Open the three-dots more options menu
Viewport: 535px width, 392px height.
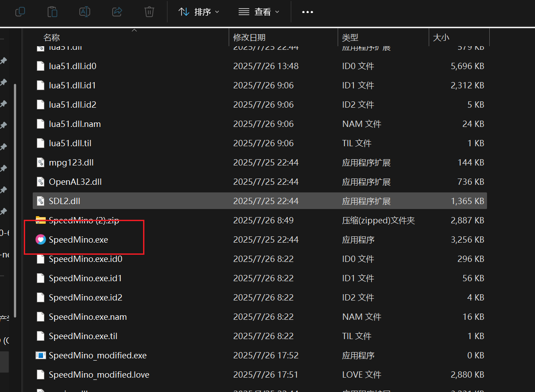[307, 12]
